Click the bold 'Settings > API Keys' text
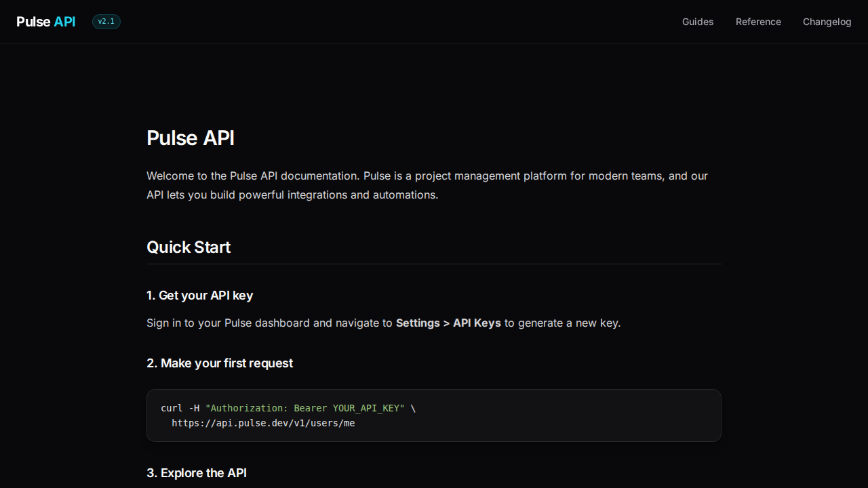 tap(448, 323)
